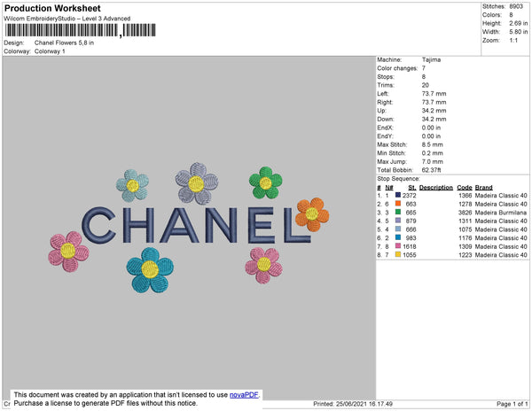The height and width of the screenshot is (411, 532).
Task: Click the Total Bobbin value '62.37ft'
Action: click(x=431, y=170)
